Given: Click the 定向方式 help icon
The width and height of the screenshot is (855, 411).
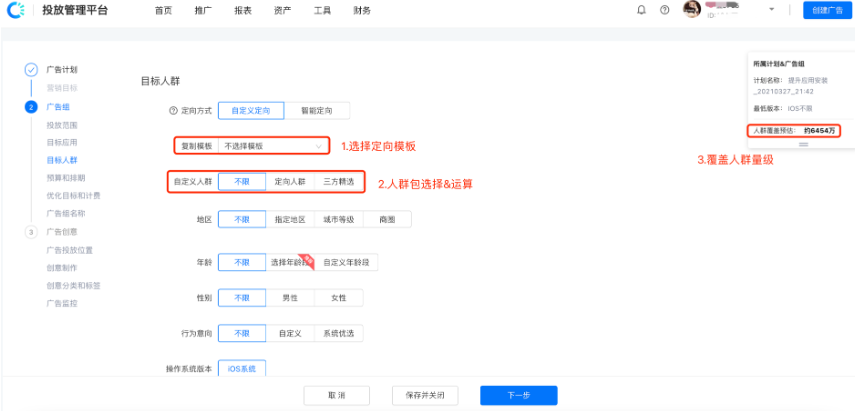Looking at the screenshot, I should coord(173,111).
